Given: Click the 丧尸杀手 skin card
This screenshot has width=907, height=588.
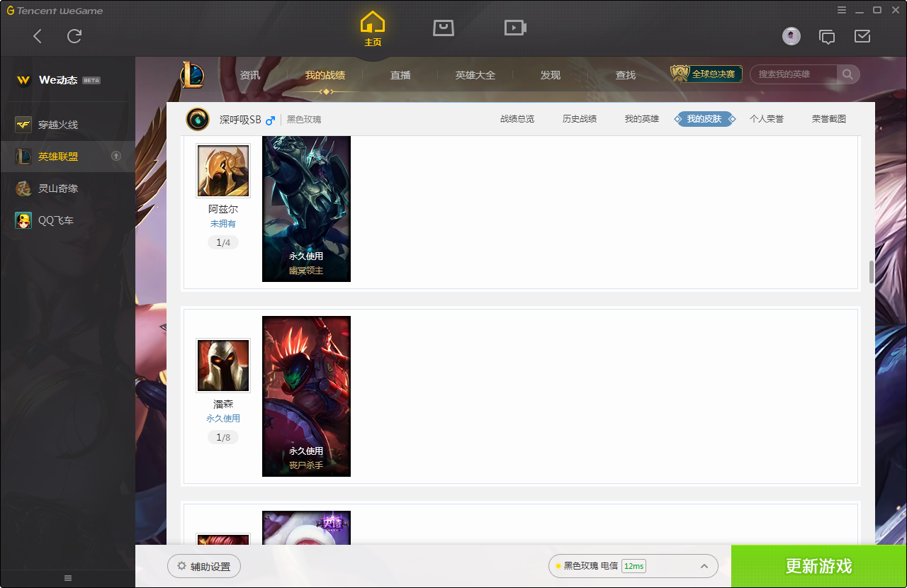Looking at the screenshot, I should (306, 396).
